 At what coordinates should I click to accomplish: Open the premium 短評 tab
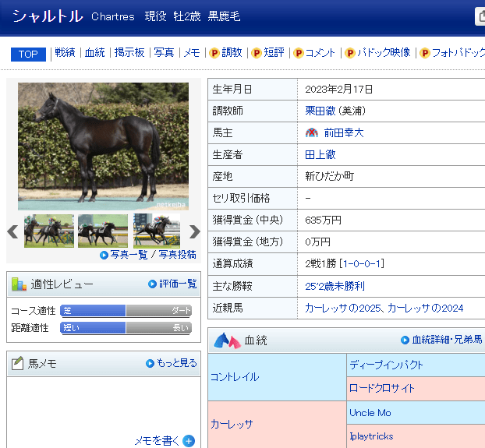274,52
